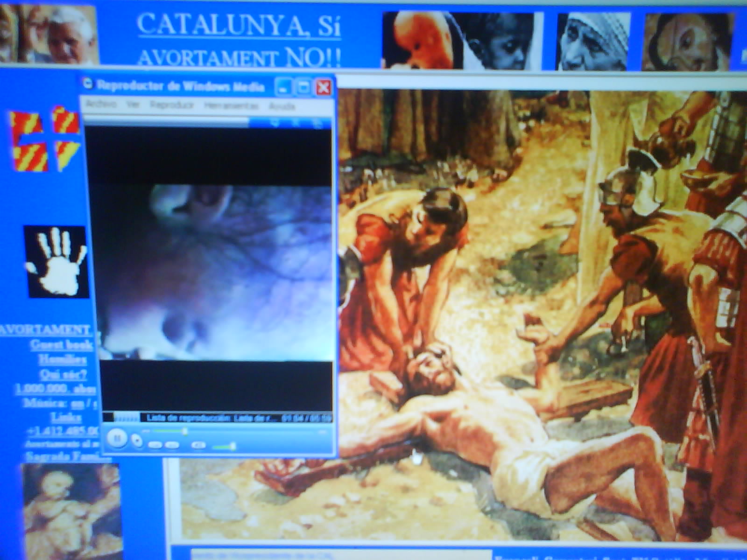The height and width of the screenshot is (560, 747).
Task: Open the 'Qui sóc?' link
Action: (63, 374)
